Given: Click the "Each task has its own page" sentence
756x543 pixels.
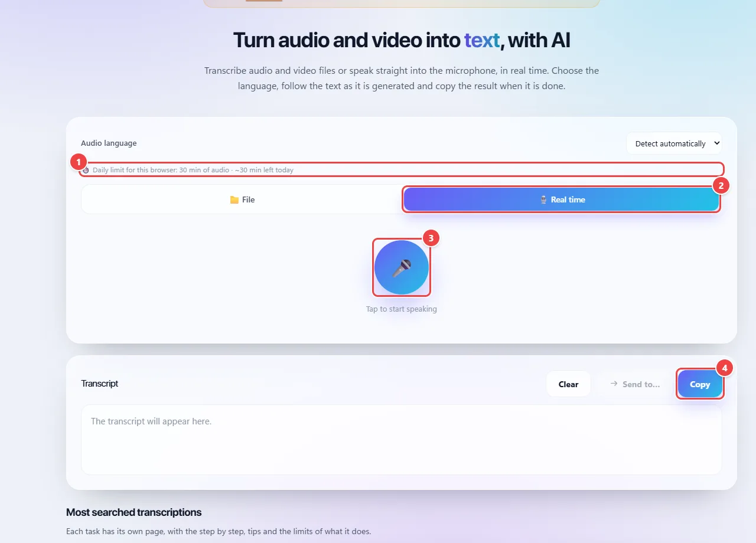Looking at the screenshot, I should click(x=219, y=531).
